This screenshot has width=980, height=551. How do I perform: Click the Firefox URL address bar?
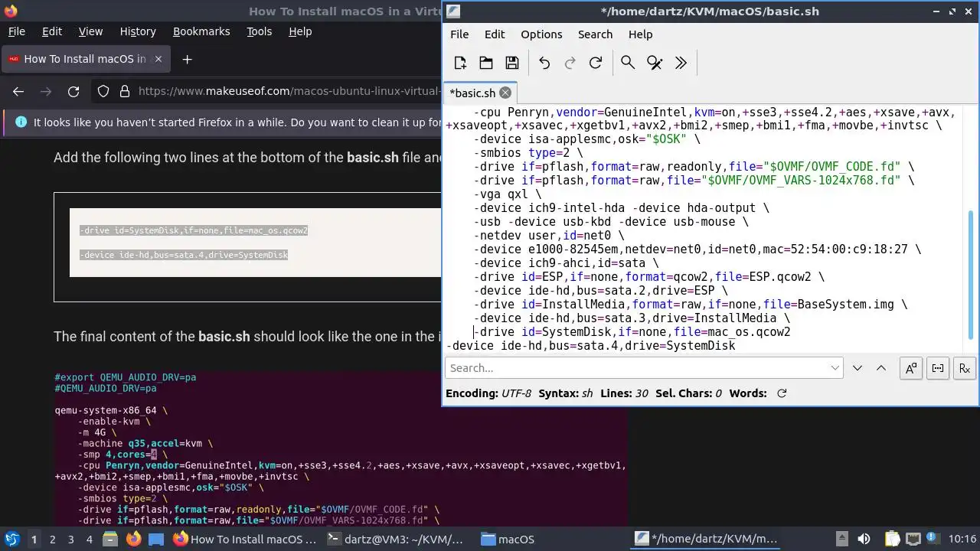coord(289,92)
